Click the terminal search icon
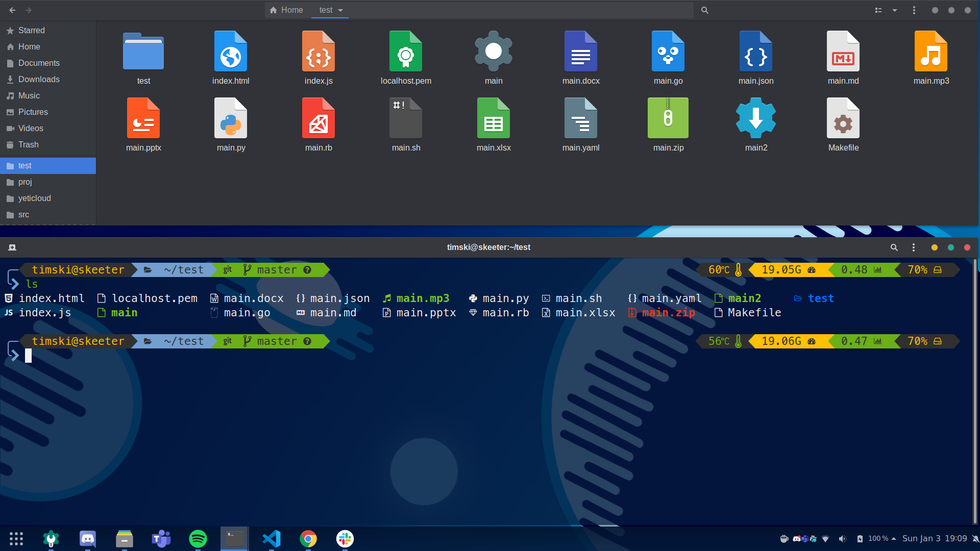This screenshot has height=551, width=980. coord(894,247)
